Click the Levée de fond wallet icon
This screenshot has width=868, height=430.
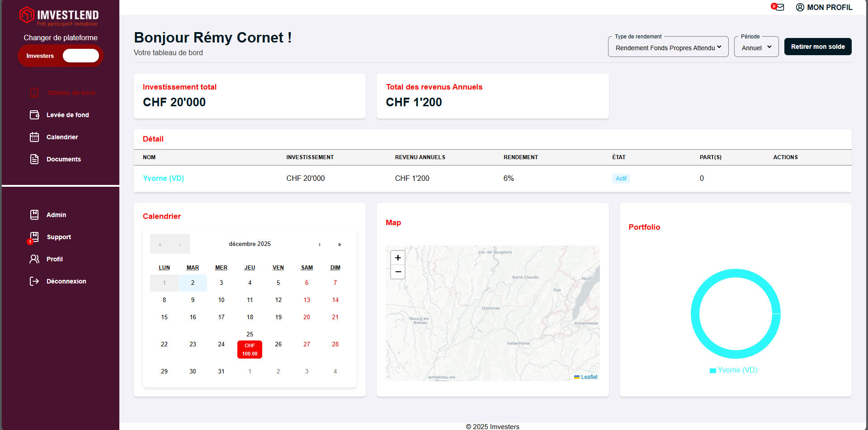pos(34,115)
